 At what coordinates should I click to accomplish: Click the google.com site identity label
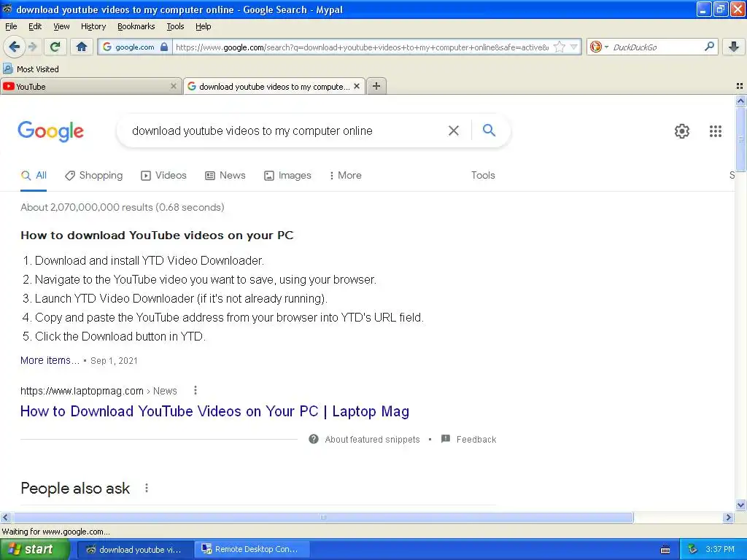pyautogui.click(x=135, y=47)
